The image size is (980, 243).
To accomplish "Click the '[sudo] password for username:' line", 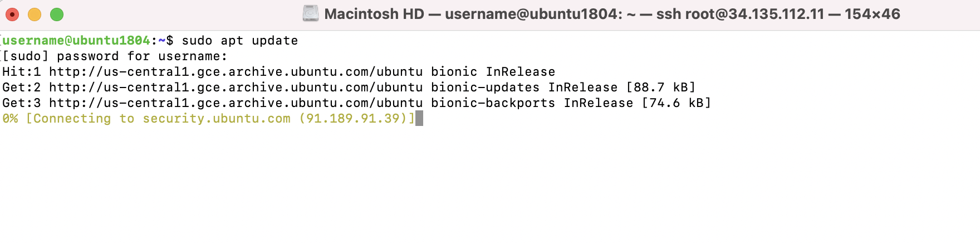I will tap(115, 56).
